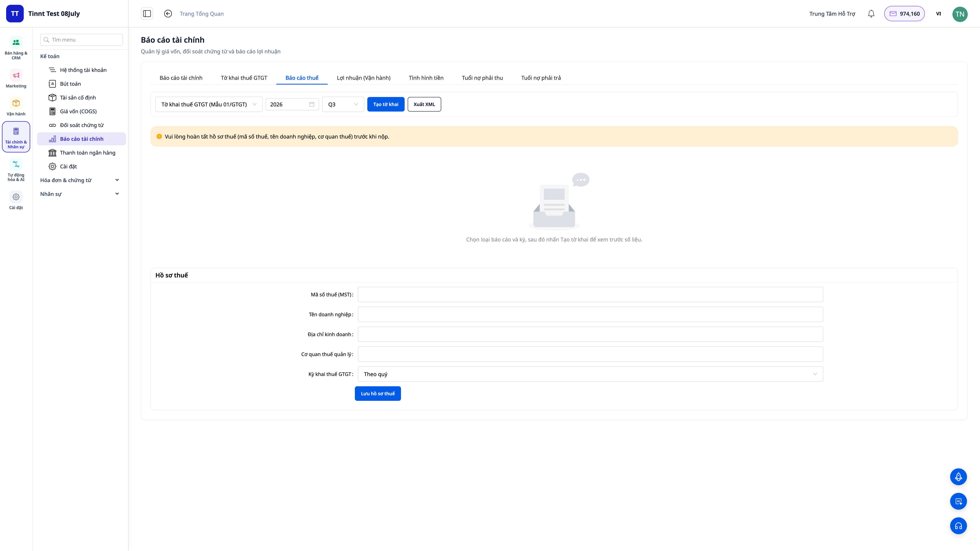The height and width of the screenshot is (551, 980).
Task: Click the Mã số thuế (MST) field
Action: point(590,294)
